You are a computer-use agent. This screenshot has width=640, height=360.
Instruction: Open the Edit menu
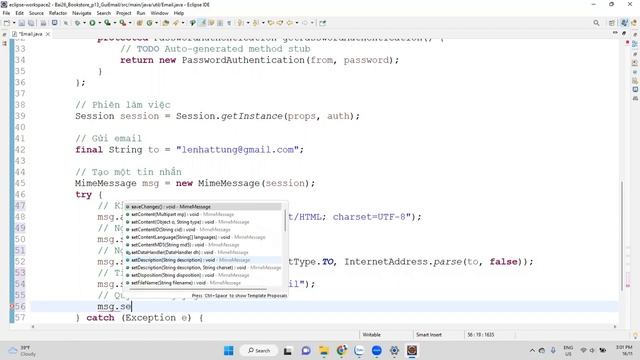(x=20, y=13)
